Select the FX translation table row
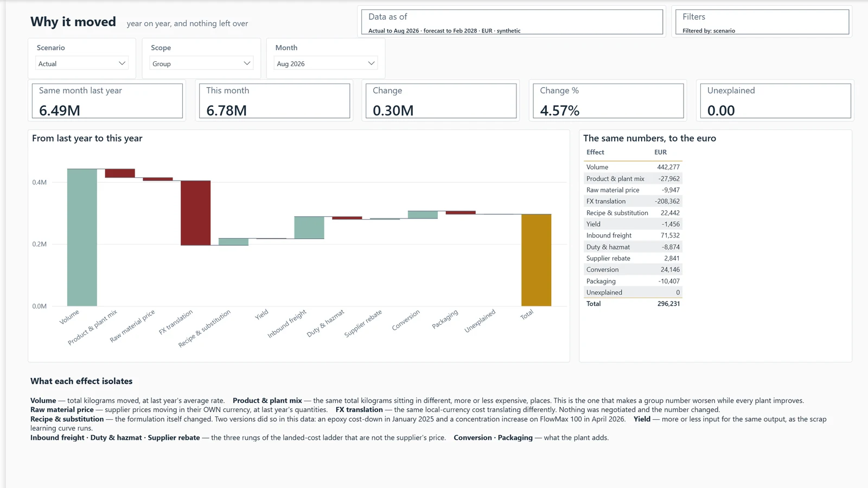This screenshot has width=868, height=488. (x=633, y=201)
